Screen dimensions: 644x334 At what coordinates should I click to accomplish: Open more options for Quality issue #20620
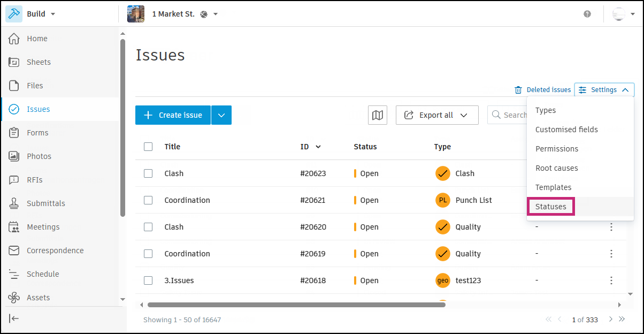(x=611, y=227)
